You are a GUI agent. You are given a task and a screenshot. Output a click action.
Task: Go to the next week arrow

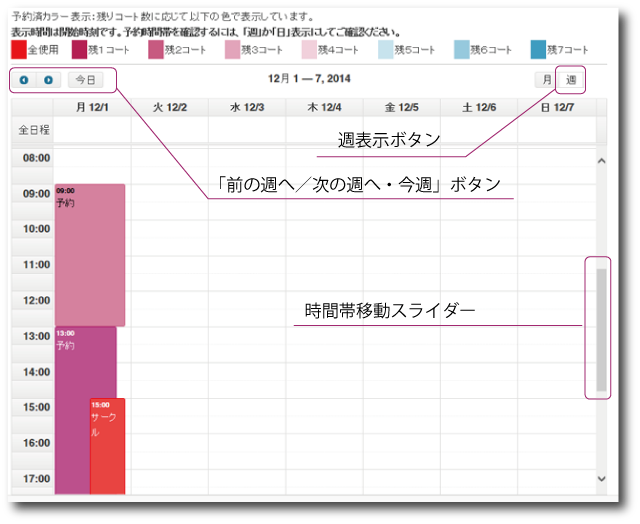[49, 80]
